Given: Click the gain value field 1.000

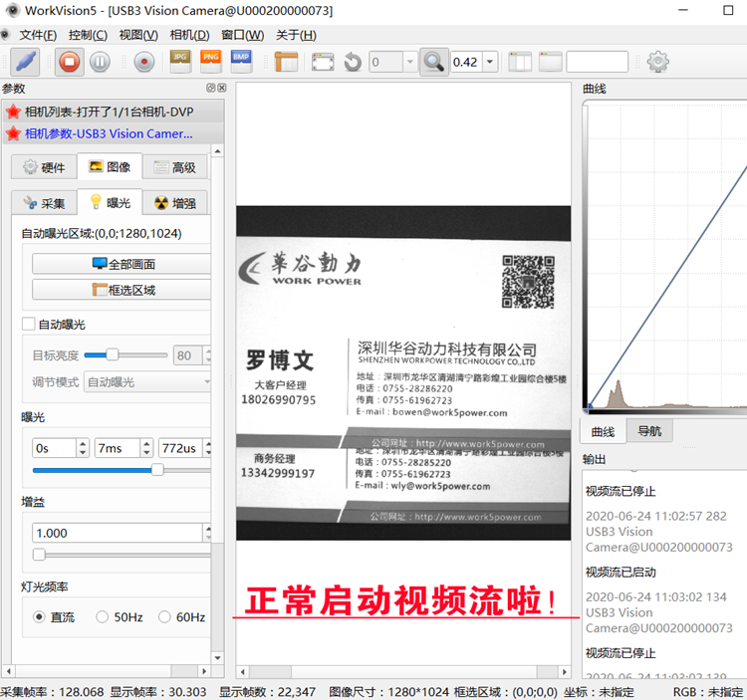Looking at the screenshot, I should [118, 533].
